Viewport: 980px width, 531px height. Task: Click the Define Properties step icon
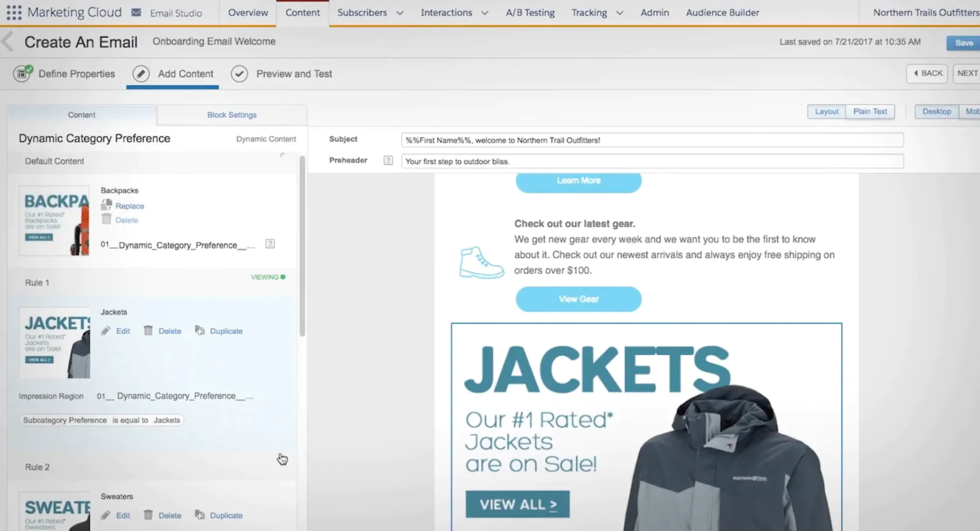point(23,74)
